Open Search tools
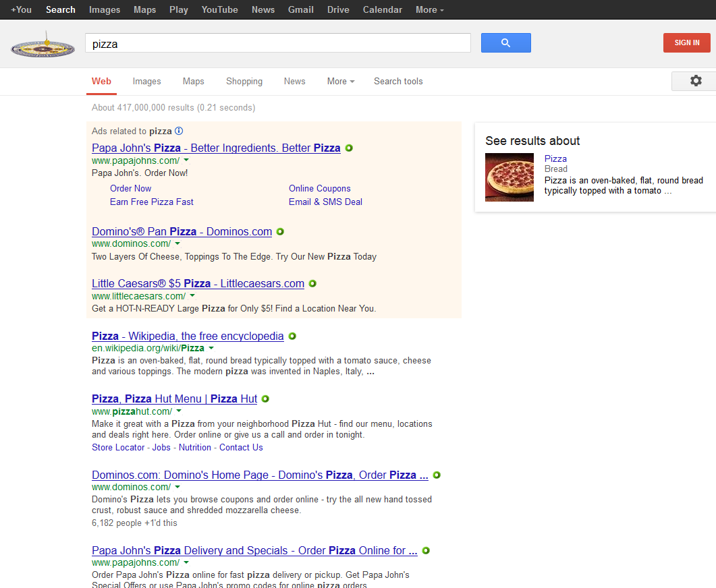716x588 pixels. click(398, 81)
